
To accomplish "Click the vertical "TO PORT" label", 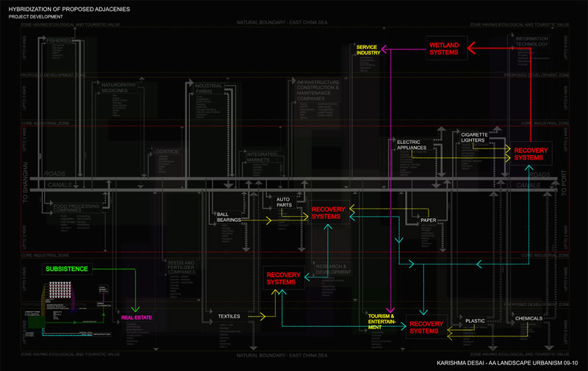I will coord(564,183).
